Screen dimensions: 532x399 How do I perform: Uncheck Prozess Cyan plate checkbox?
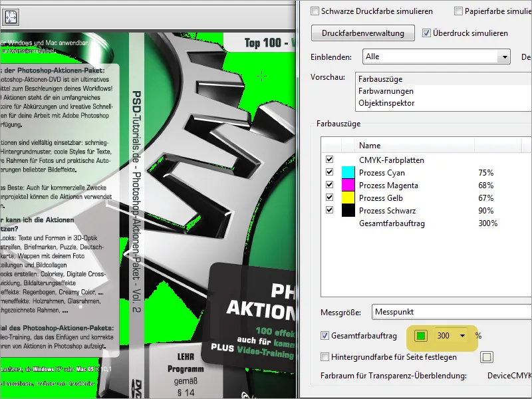329,172
